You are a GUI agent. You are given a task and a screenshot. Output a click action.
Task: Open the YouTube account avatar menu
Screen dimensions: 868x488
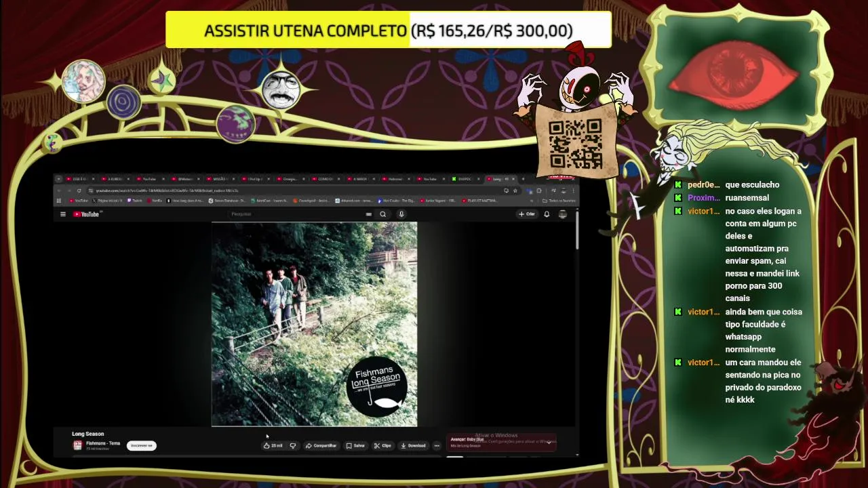pyautogui.click(x=562, y=214)
